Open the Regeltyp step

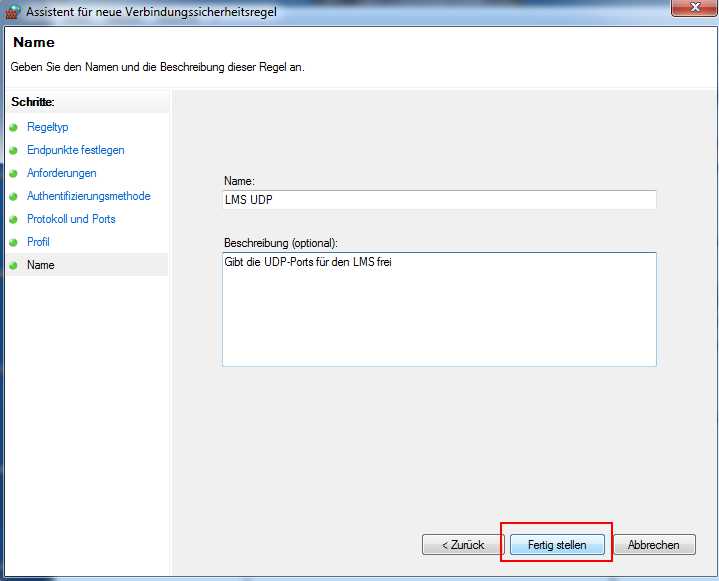48,127
